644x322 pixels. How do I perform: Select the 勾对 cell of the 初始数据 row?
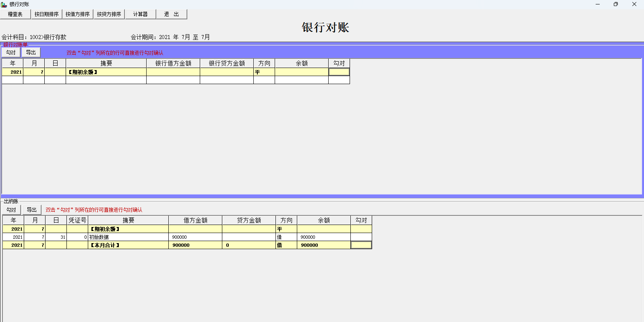(x=361, y=237)
